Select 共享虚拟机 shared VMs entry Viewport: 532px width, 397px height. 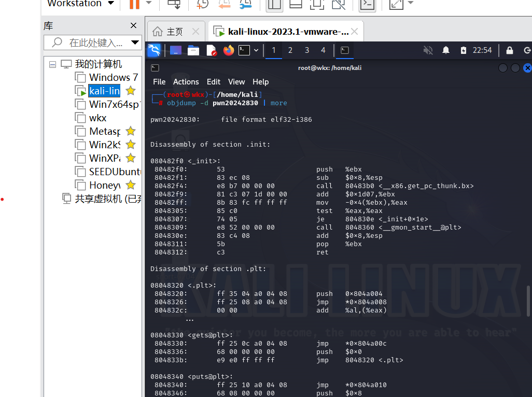(107, 198)
